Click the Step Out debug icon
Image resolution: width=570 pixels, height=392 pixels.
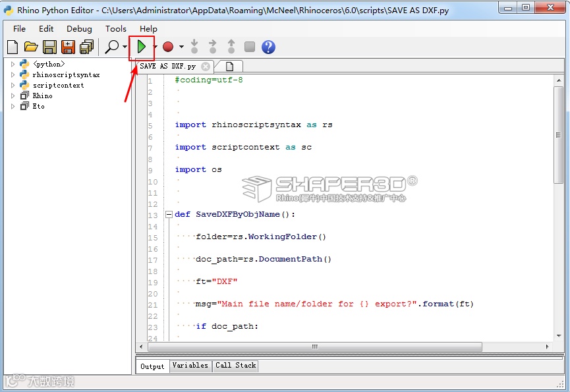(231, 47)
